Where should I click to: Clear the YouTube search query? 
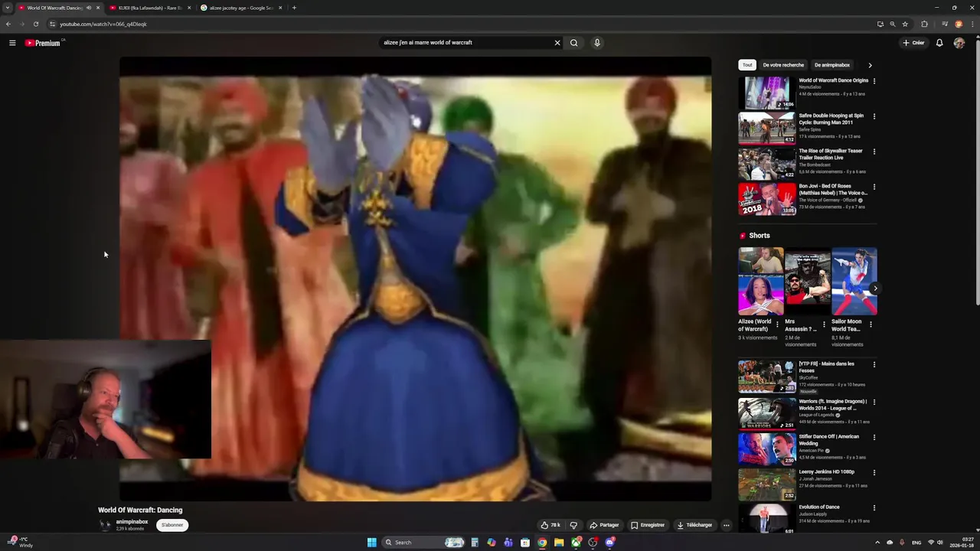pos(557,43)
